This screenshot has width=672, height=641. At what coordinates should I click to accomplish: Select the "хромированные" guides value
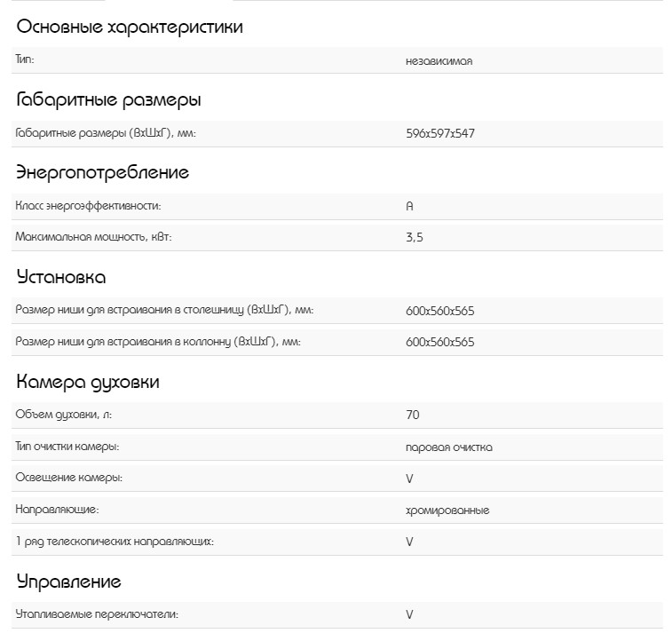[x=447, y=510]
